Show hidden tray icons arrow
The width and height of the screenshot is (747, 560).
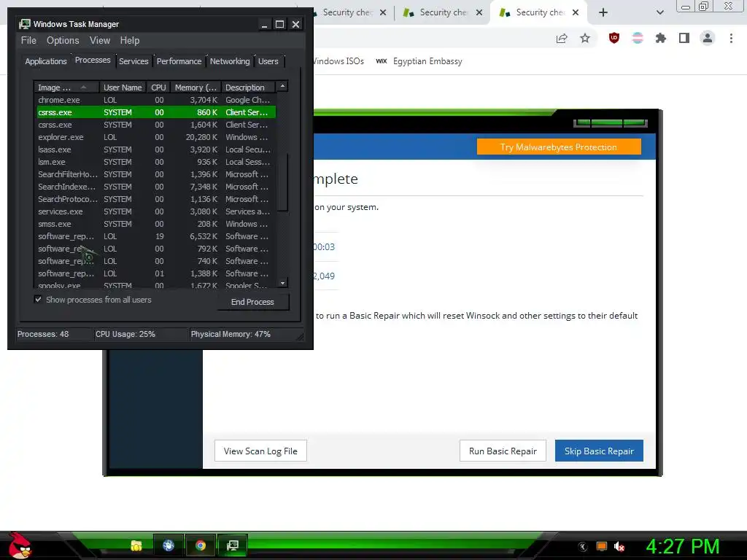583,547
